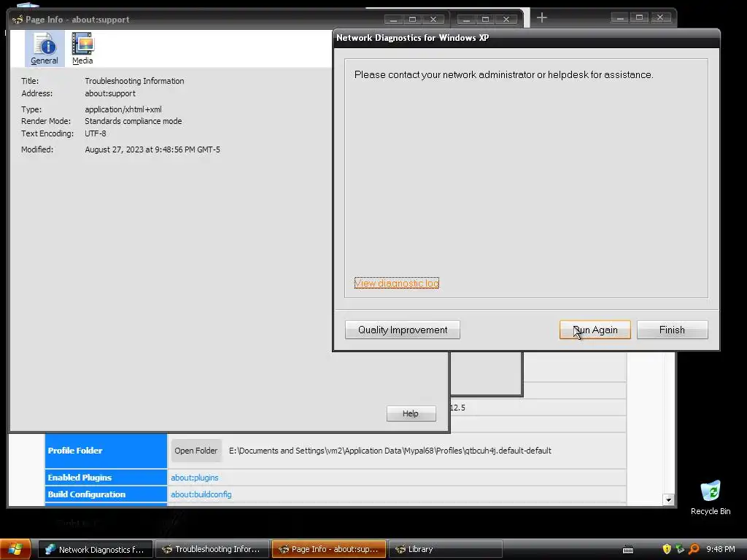Screen dimensions: 747x560
Task: Click the Build Configuration row header
Action: [x=106, y=494]
